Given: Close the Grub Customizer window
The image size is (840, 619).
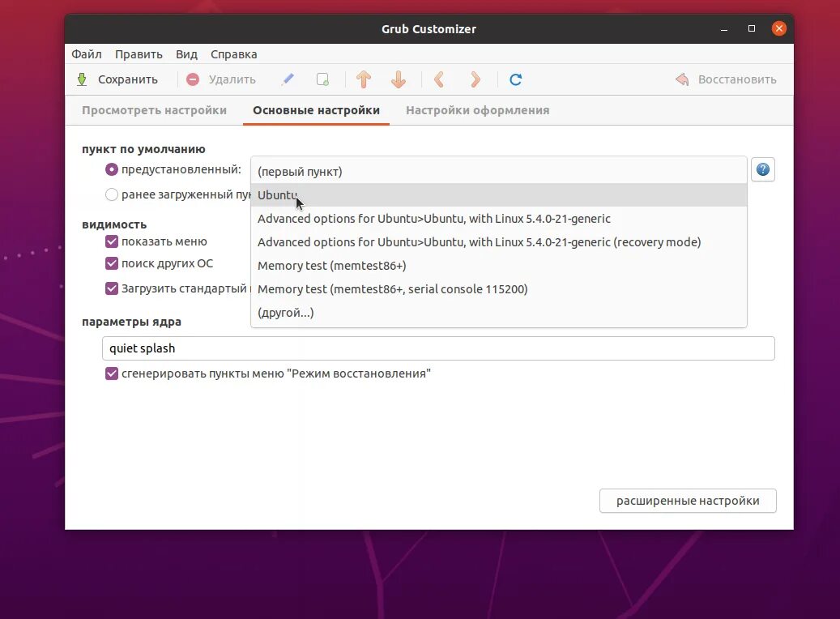Looking at the screenshot, I should [x=779, y=28].
